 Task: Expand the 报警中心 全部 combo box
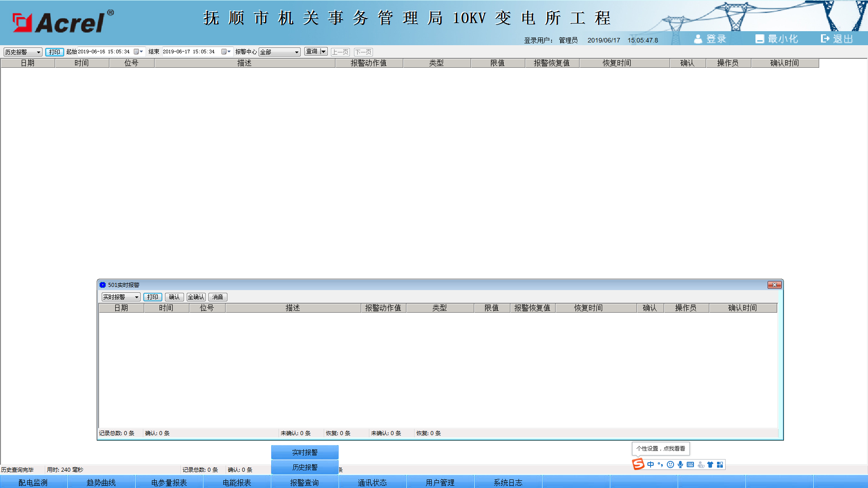coord(297,52)
